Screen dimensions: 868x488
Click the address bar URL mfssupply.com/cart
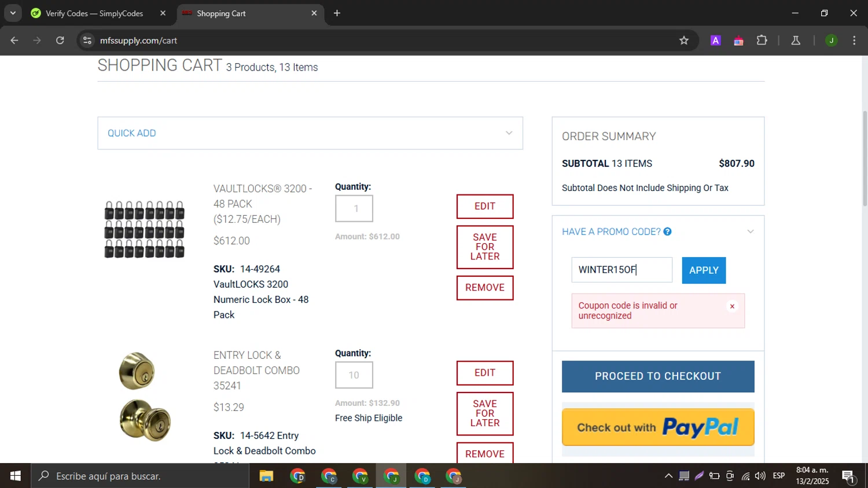point(138,41)
